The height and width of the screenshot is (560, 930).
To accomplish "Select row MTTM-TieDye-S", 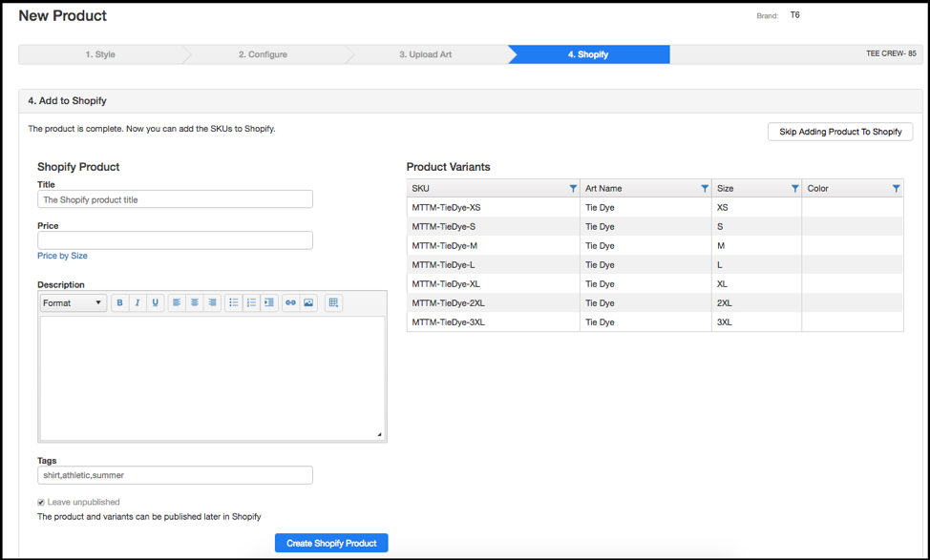I will 655,226.
